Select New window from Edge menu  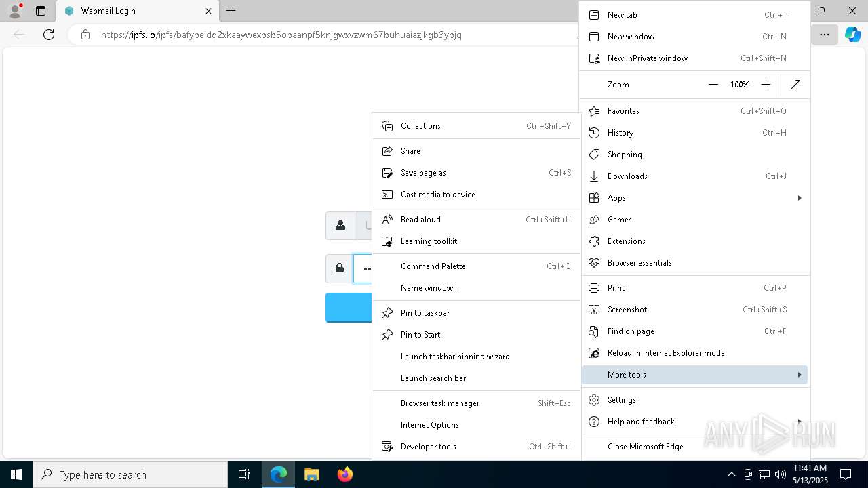point(695,36)
